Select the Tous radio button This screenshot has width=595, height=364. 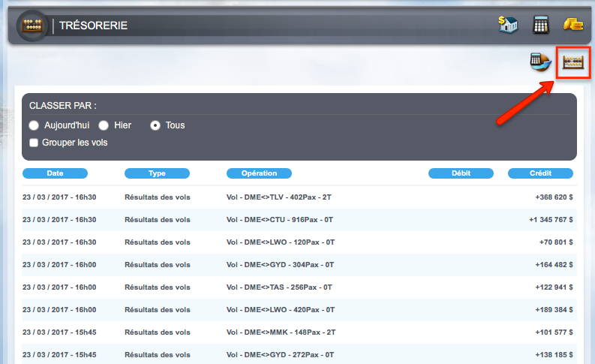tap(155, 125)
